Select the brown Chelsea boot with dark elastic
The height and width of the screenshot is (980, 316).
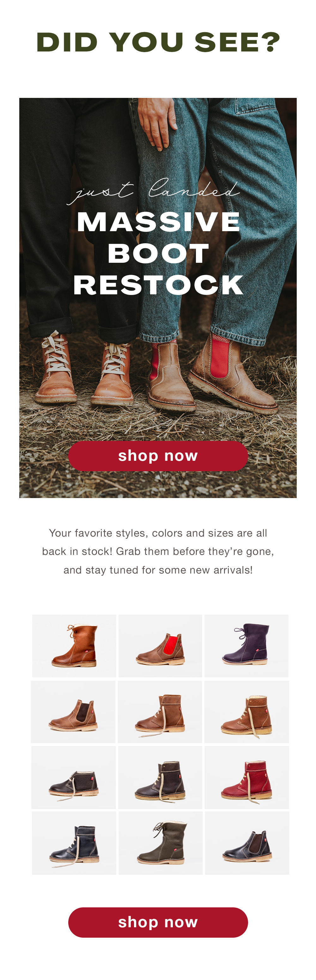(x=73, y=712)
